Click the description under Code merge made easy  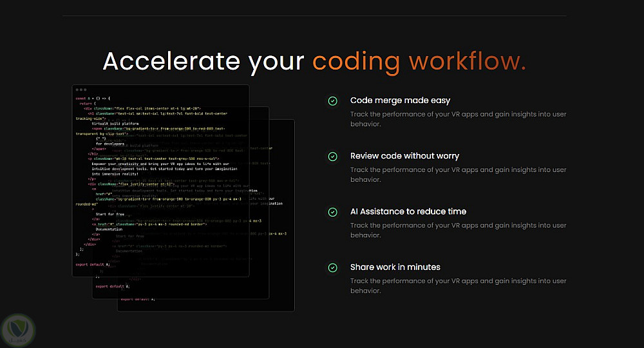(459, 119)
